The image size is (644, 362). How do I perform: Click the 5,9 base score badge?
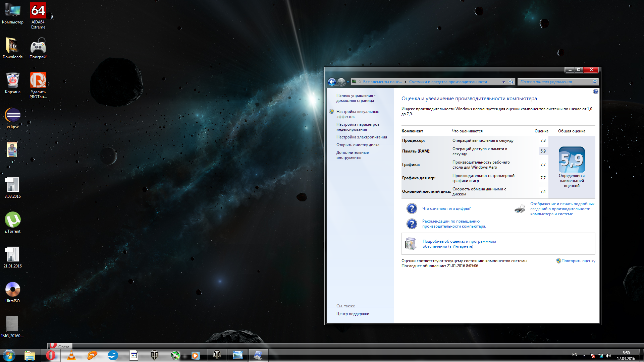pos(572,160)
